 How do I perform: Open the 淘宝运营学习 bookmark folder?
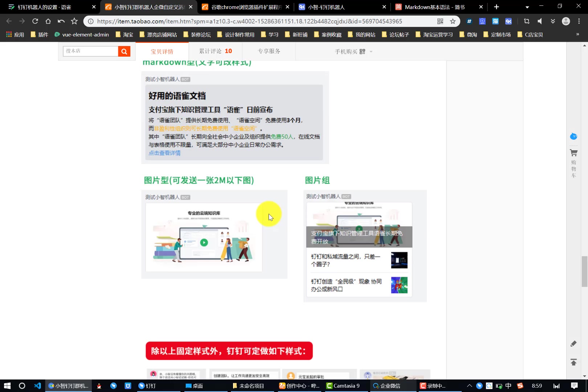point(434,34)
